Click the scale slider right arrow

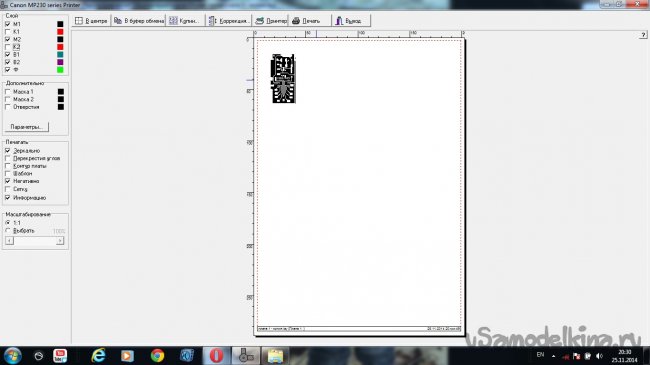60,241
